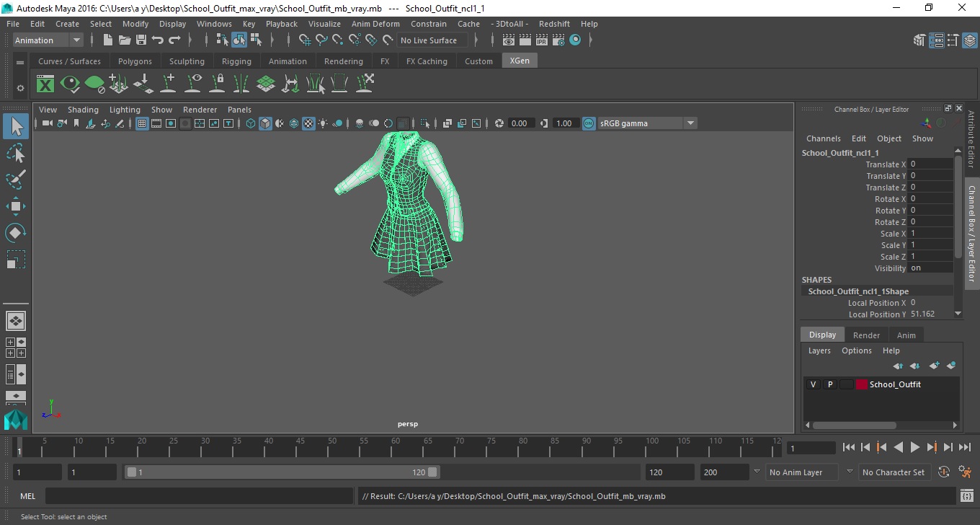Open the Modify menu

pyautogui.click(x=135, y=24)
